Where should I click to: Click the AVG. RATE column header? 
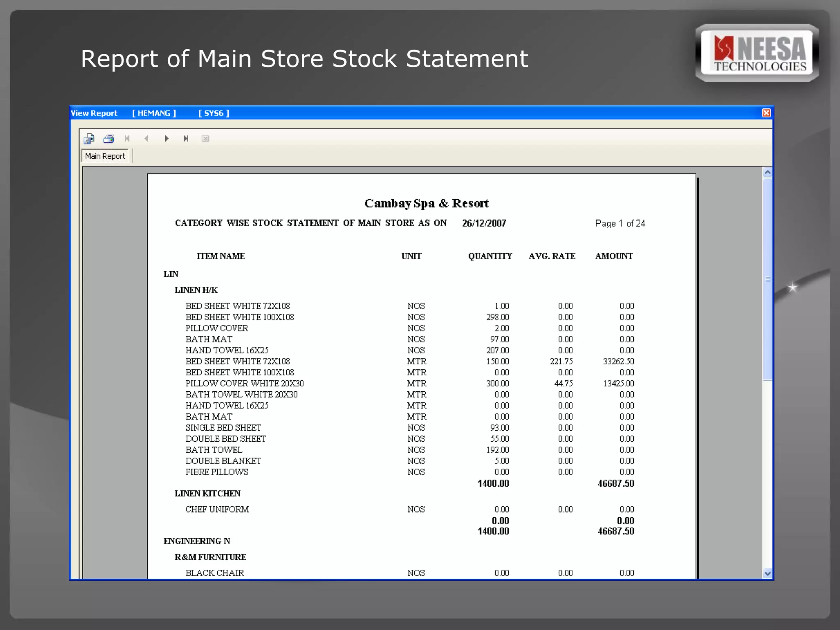tap(552, 256)
